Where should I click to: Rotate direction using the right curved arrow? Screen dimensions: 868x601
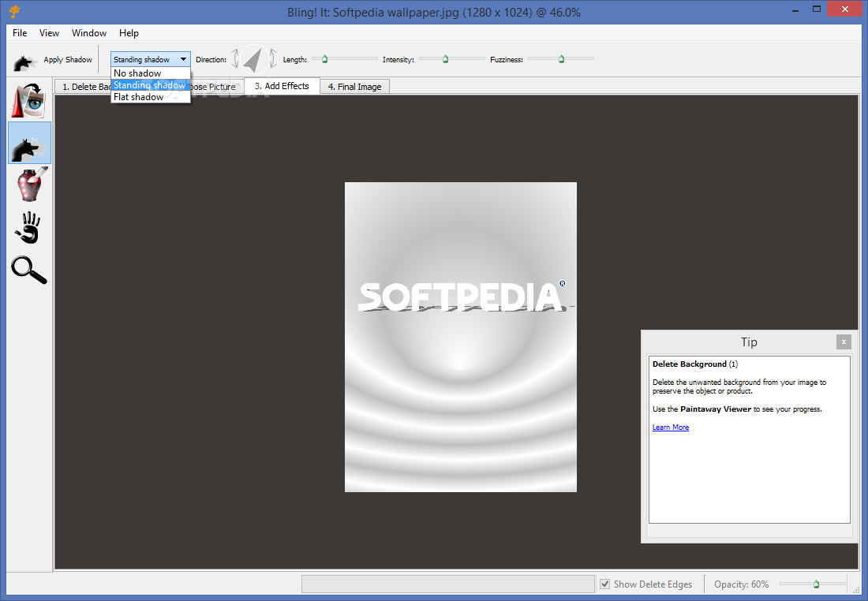272,58
